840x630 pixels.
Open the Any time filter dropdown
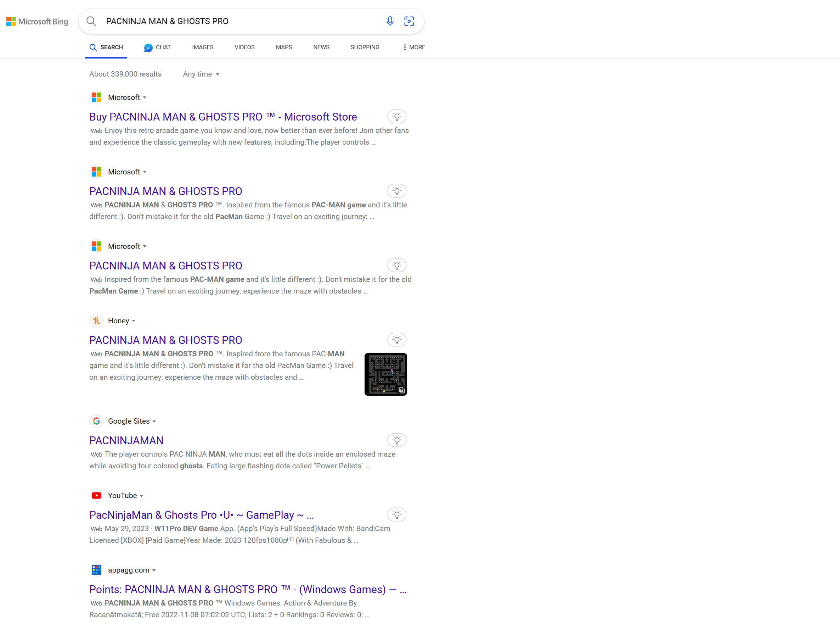pyautogui.click(x=201, y=74)
